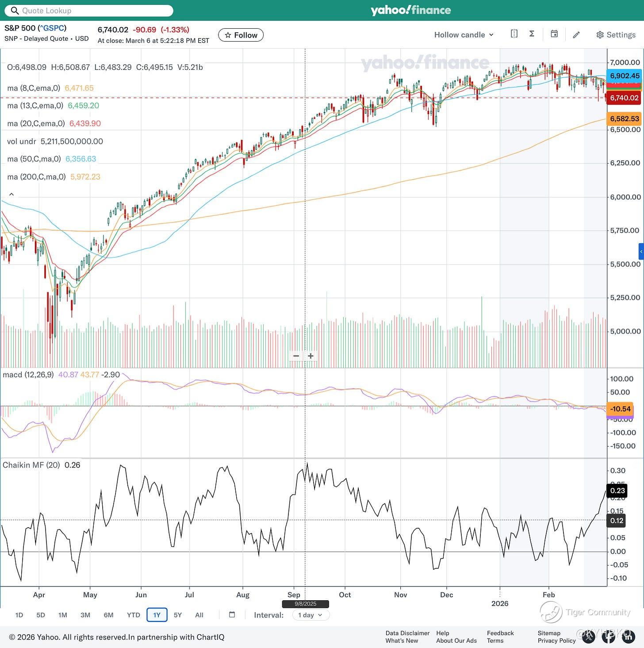The width and height of the screenshot is (644, 648).
Task: Open the Help link in footer
Action: tap(443, 633)
